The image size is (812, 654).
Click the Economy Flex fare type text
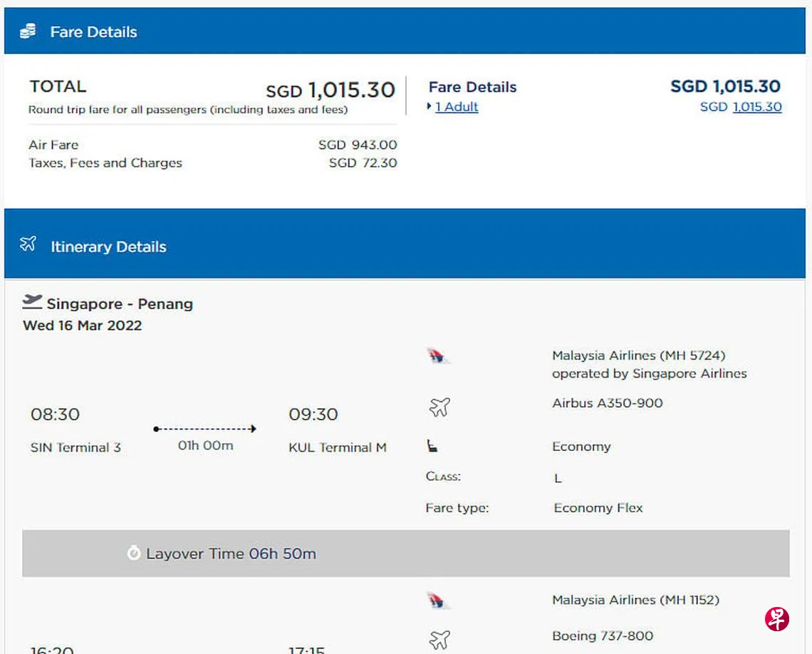coord(598,508)
